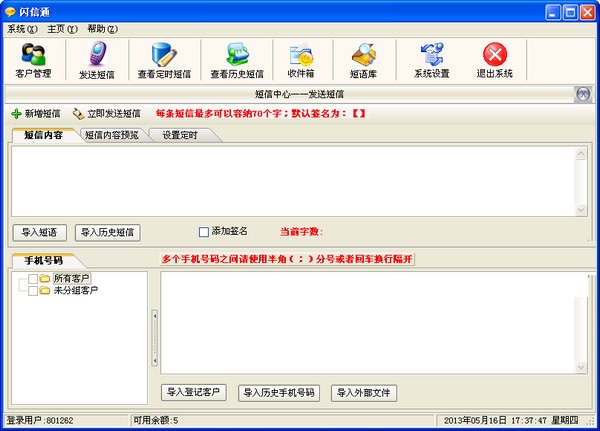The height and width of the screenshot is (431, 600).
Task: Maximize the 闪信通 window
Action: 570,12
